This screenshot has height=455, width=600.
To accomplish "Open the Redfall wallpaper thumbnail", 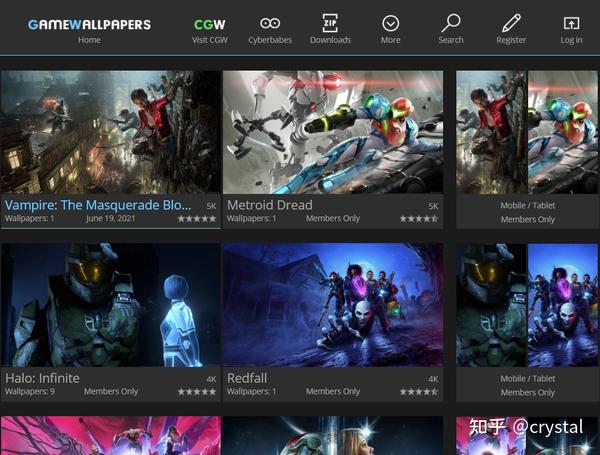I will coord(333,305).
